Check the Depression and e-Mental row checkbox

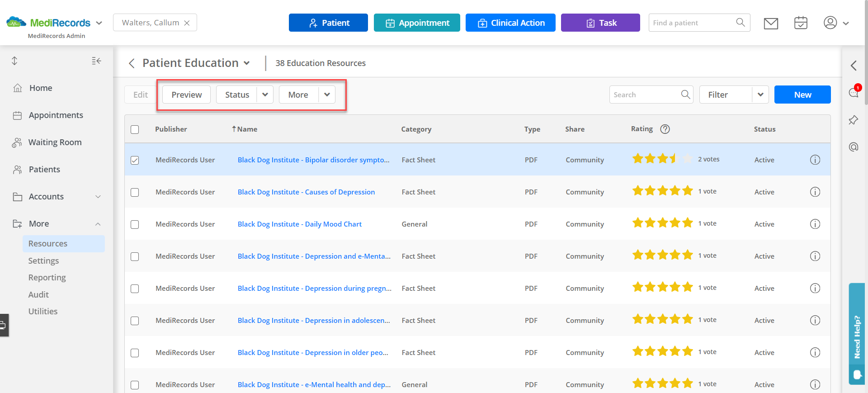pos(135,256)
